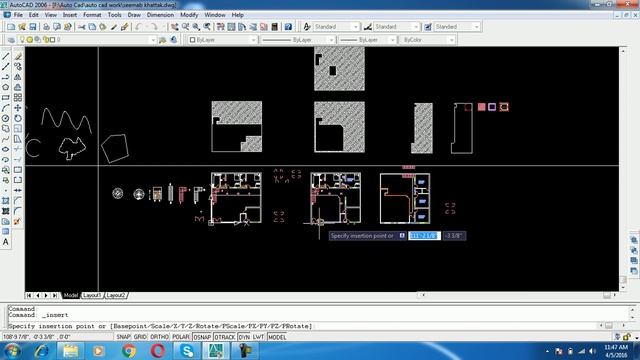The width and height of the screenshot is (640, 360).
Task: Click the Windows Start button
Action: pos(12,351)
